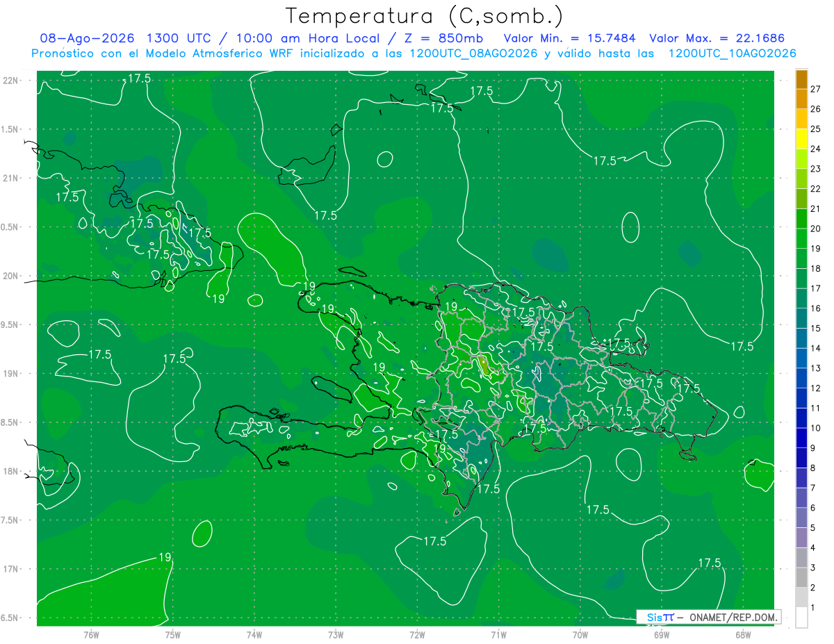Click the map title "Temperatura (C,somb.)"

[423, 16]
